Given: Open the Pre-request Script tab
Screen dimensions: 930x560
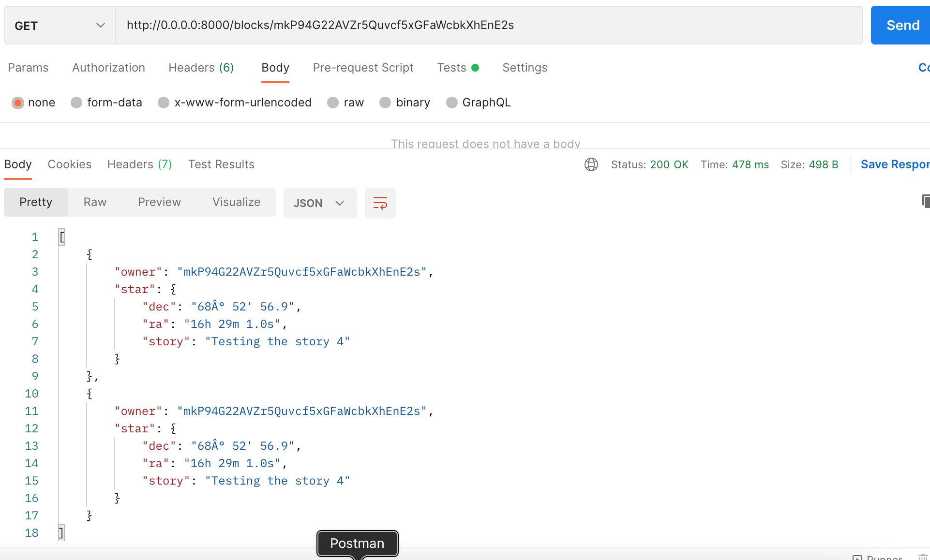Looking at the screenshot, I should [x=363, y=68].
